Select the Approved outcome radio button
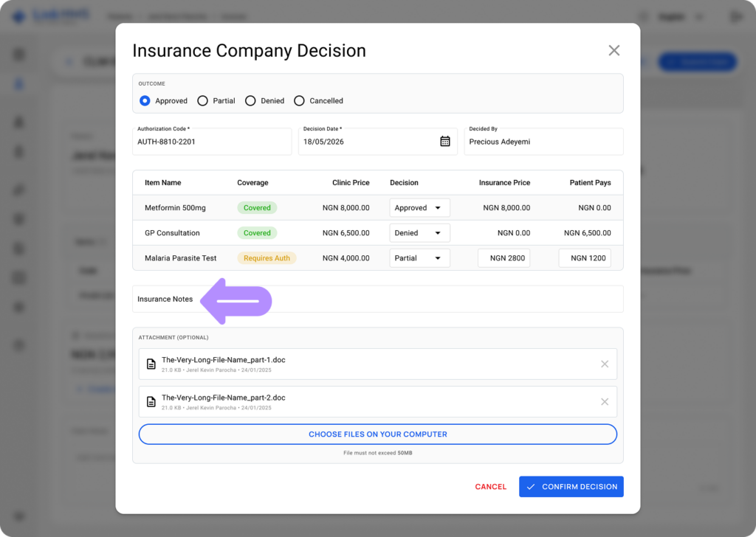Screen dimensions: 756x537 [145, 100]
